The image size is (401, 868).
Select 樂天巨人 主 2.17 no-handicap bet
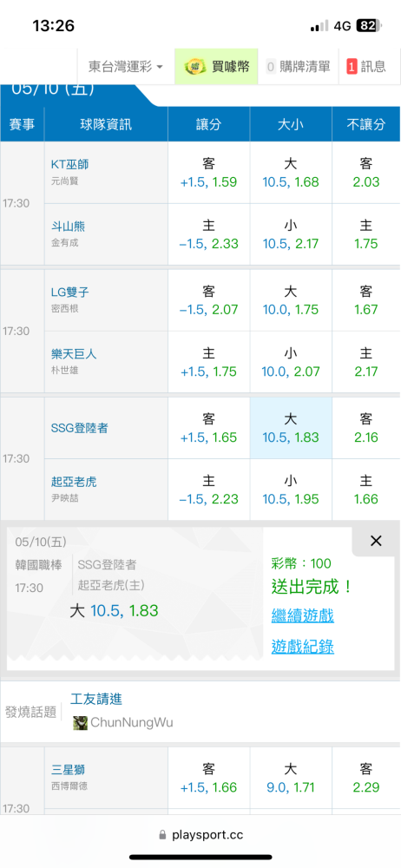coord(366,362)
